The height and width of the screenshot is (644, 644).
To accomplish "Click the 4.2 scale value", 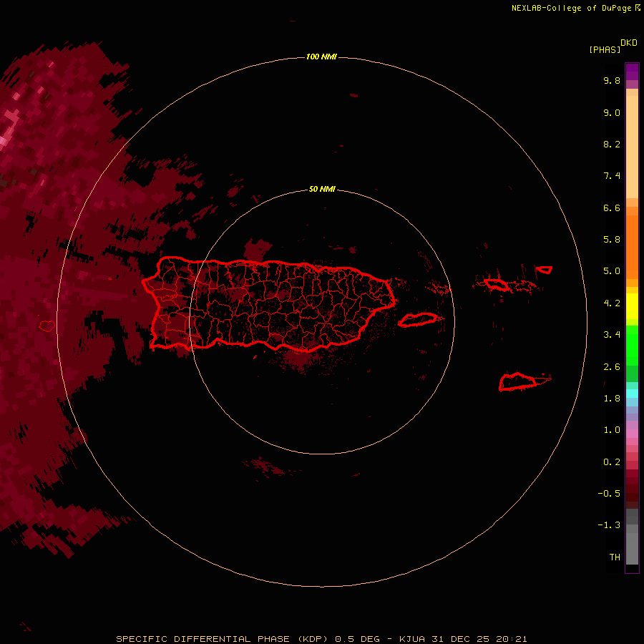I will [612, 303].
